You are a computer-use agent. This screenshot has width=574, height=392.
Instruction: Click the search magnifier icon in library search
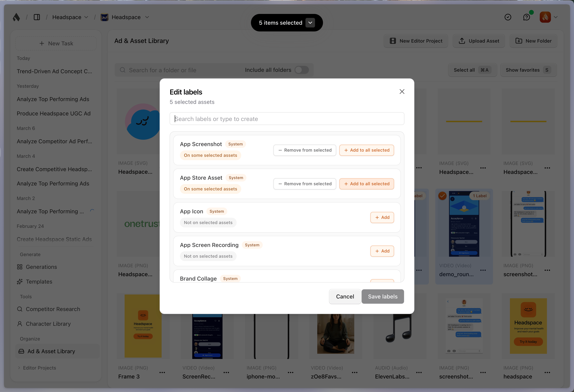click(x=123, y=70)
